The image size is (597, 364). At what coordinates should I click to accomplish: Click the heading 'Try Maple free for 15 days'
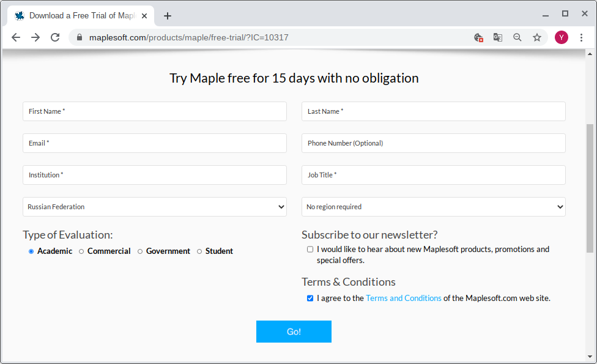point(294,78)
